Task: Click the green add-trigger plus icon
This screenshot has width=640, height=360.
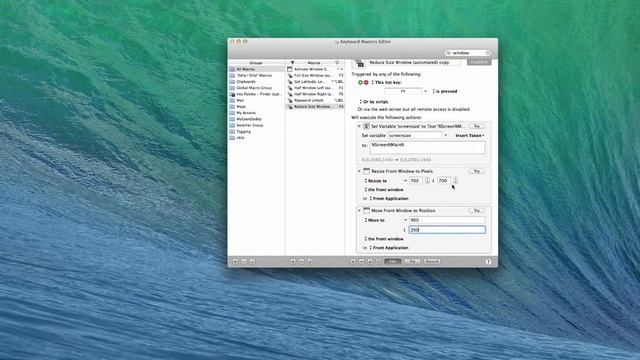Action: coord(360,82)
